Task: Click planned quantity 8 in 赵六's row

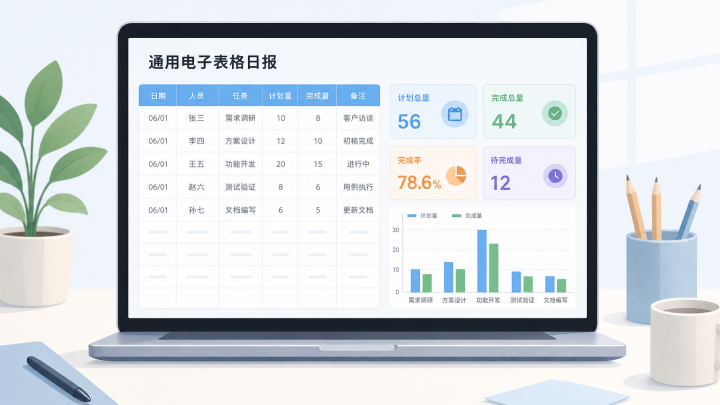Action: 281,187
